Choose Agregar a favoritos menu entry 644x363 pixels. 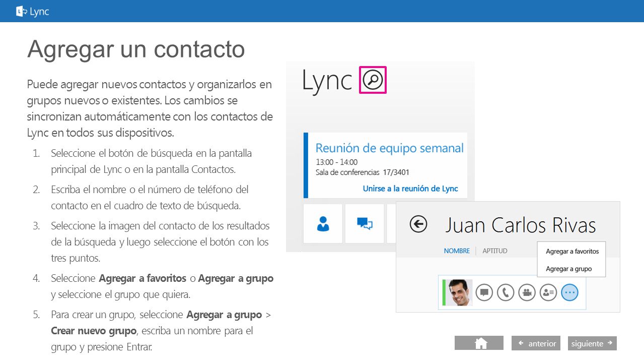(x=572, y=251)
